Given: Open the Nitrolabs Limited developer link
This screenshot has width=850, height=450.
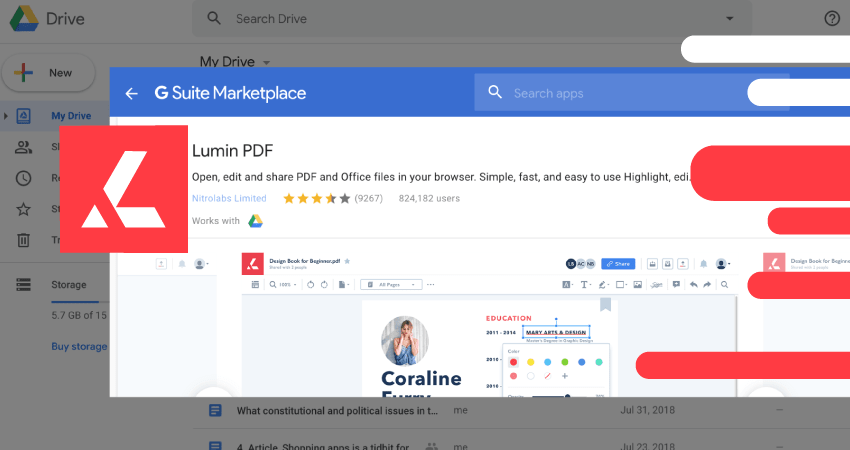Looking at the screenshot, I should 229,198.
